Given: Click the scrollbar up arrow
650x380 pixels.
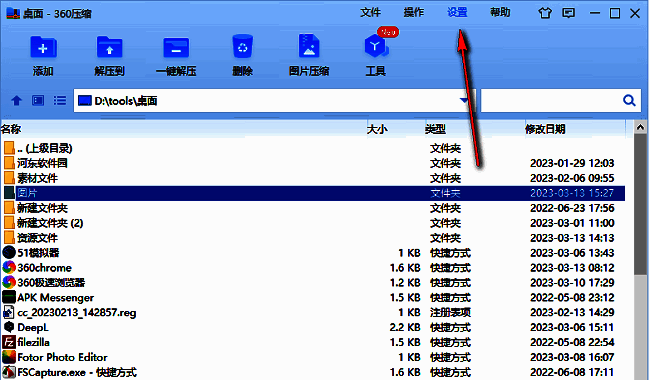Looking at the screenshot, I should tap(640, 128).
